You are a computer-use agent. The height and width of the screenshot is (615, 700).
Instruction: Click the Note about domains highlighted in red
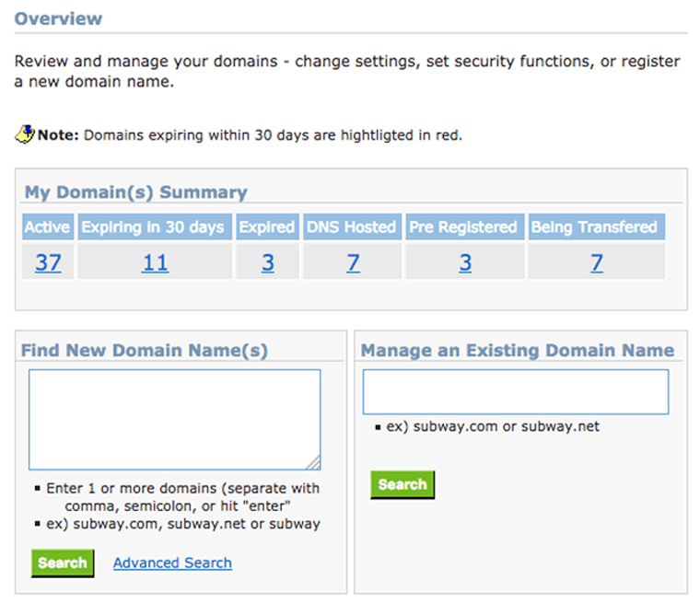(x=250, y=134)
